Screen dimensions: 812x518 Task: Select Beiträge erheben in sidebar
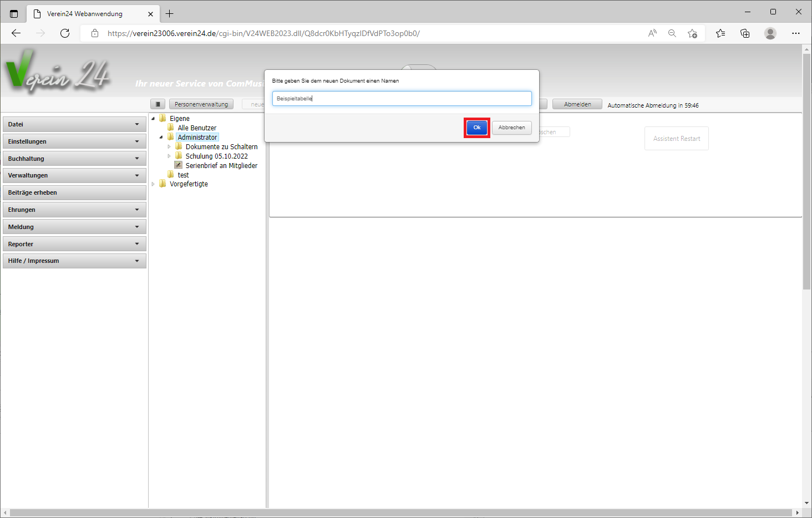74,192
